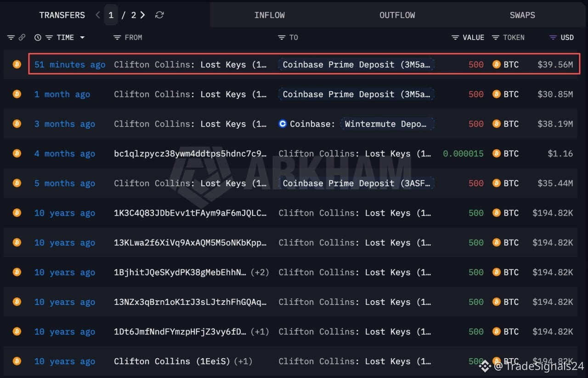The width and height of the screenshot is (588, 378).
Task: Click the BTC token icon in the $30.85M row
Action: point(497,94)
